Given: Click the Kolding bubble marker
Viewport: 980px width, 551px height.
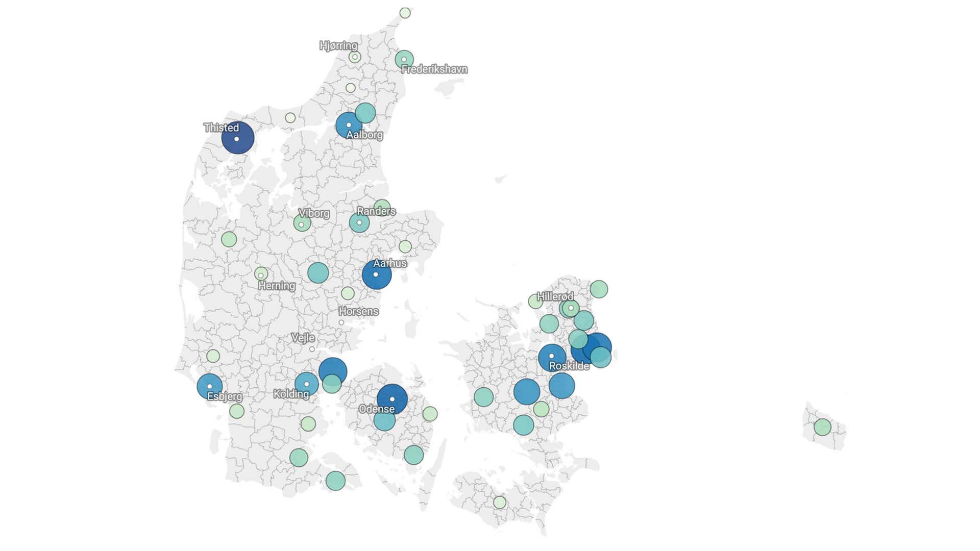Looking at the screenshot, I should pos(306,384).
